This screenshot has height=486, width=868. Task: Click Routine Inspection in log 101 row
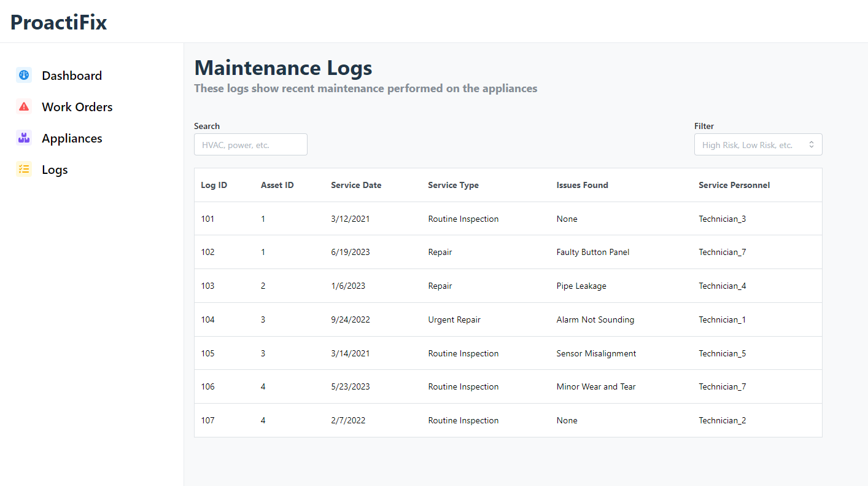point(463,219)
